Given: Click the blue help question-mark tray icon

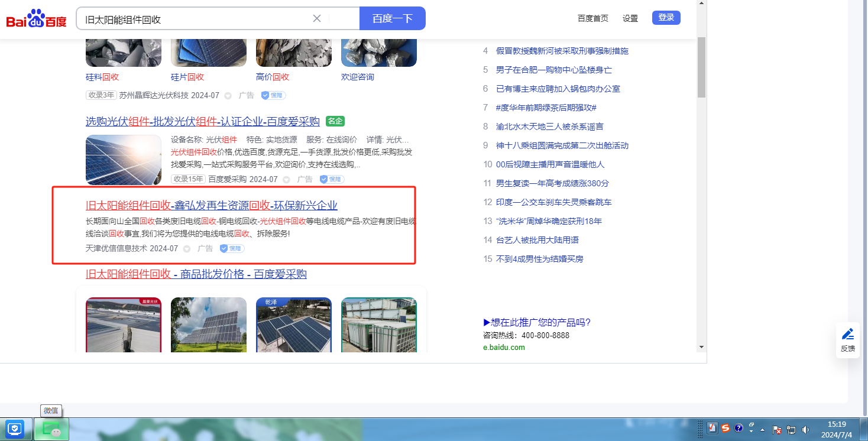Looking at the screenshot, I should [739, 429].
